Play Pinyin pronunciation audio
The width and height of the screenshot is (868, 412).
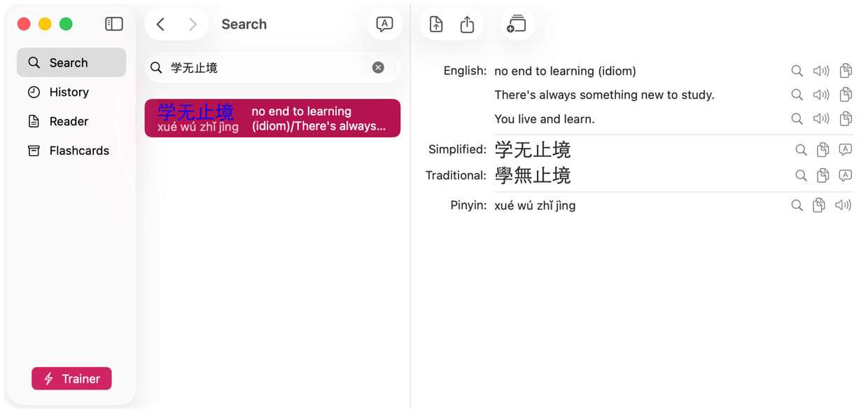[x=843, y=205]
